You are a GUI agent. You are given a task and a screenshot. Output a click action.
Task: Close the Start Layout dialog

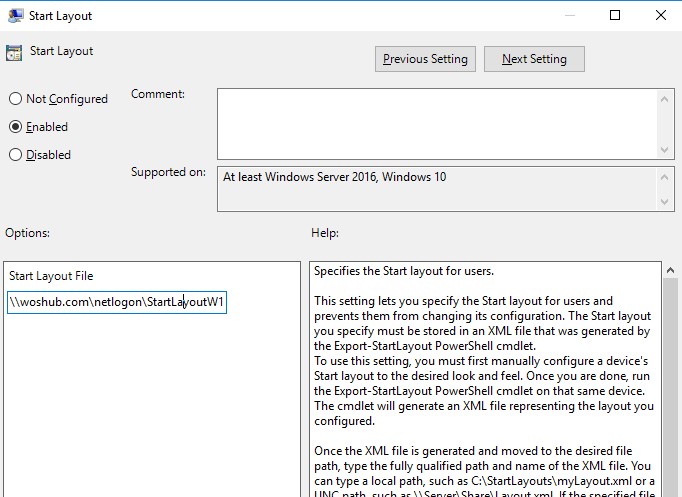660,15
